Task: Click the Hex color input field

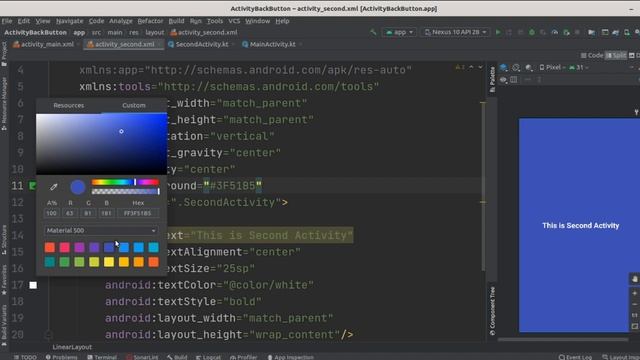Action: pos(138,213)
